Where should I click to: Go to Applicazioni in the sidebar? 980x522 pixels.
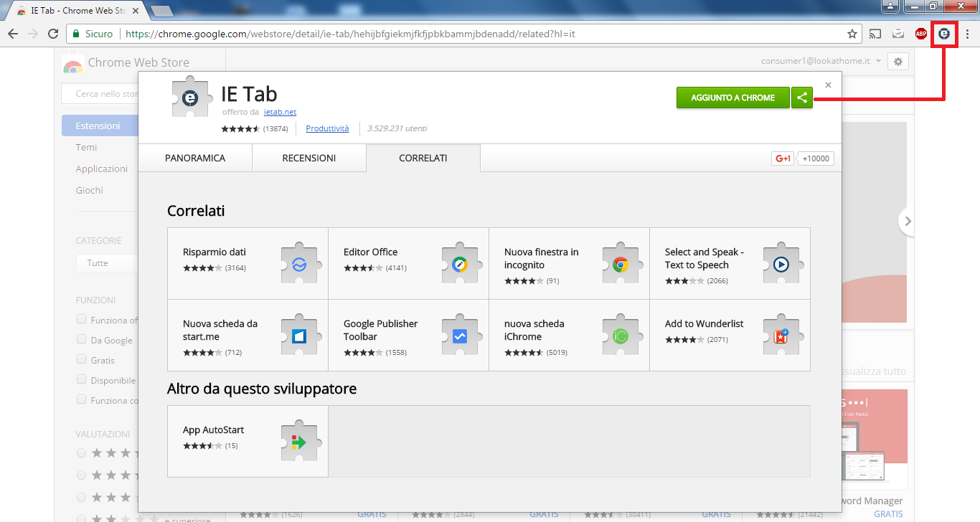click(102, 169)
